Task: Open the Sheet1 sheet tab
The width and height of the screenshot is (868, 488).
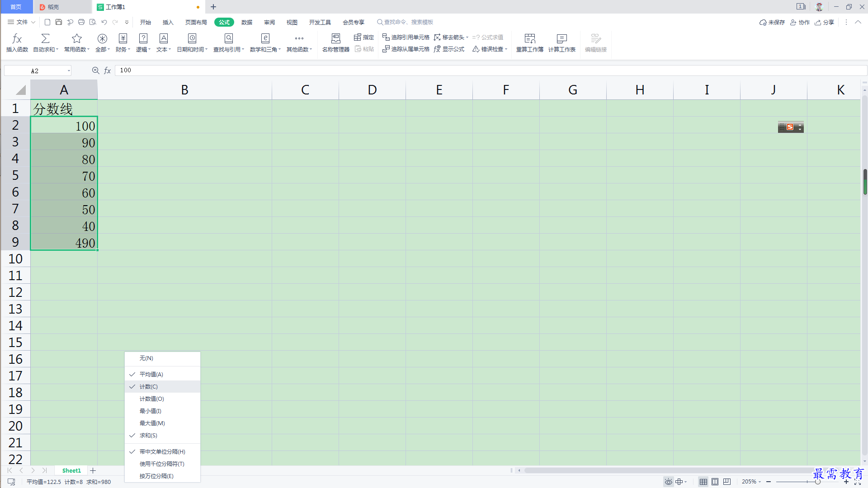Action: coord(71,470)
